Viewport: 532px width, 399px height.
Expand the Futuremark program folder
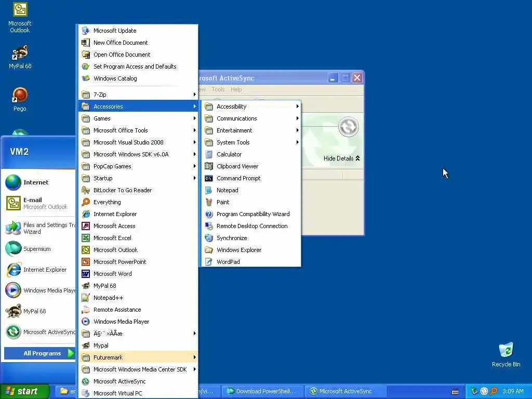(x=138, y=357)
